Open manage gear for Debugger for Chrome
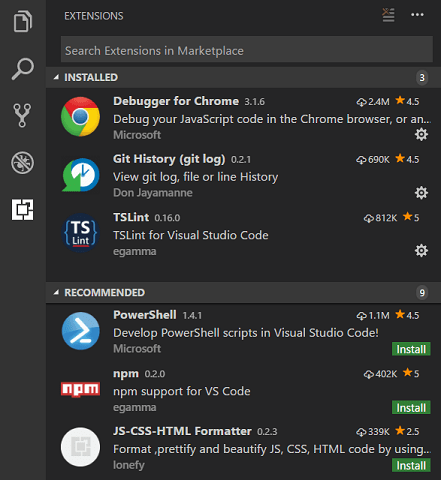This screenshot has height=480, width=441. tap(421, 134)
